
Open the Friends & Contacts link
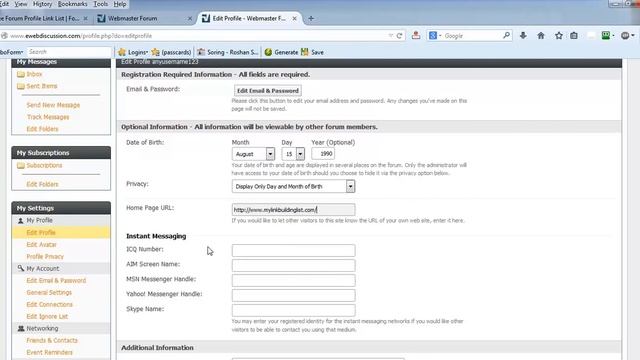pos(52,340)
